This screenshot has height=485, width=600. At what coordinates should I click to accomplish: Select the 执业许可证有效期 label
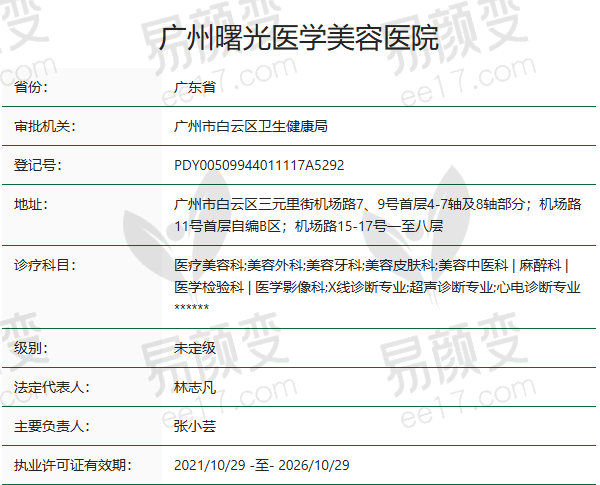(x=73, y=465)
